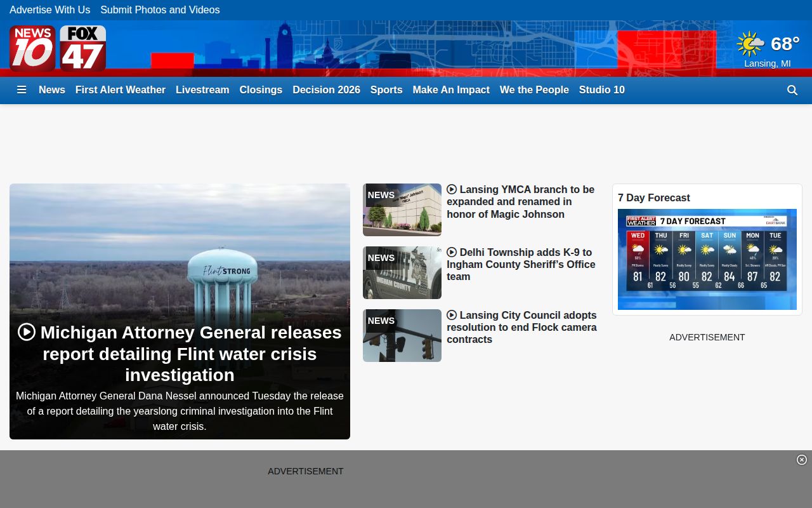The image size is (812, 508).
Task: Open the Sports section
Action: (x=386, y=90)
